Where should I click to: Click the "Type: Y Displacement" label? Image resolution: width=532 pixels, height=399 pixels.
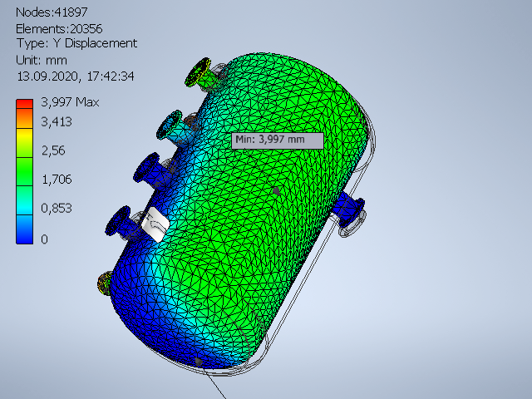(x=76, y=43)
